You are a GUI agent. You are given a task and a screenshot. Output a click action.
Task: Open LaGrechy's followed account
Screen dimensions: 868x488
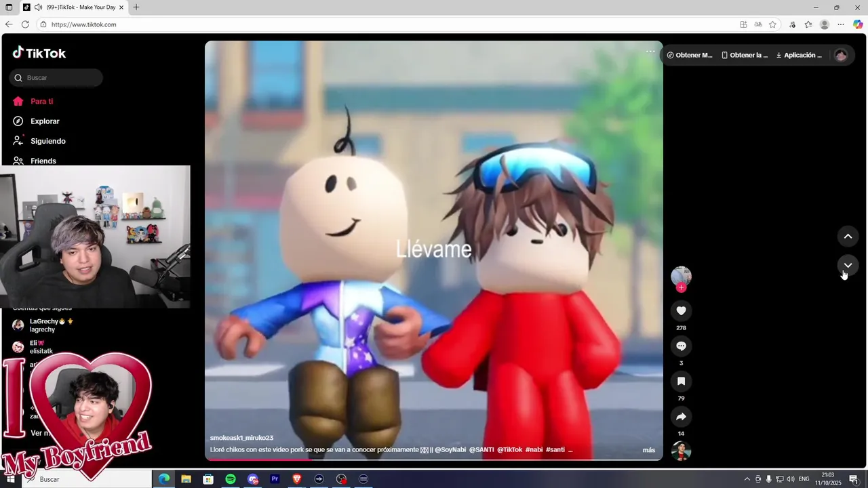pos(43,325)
